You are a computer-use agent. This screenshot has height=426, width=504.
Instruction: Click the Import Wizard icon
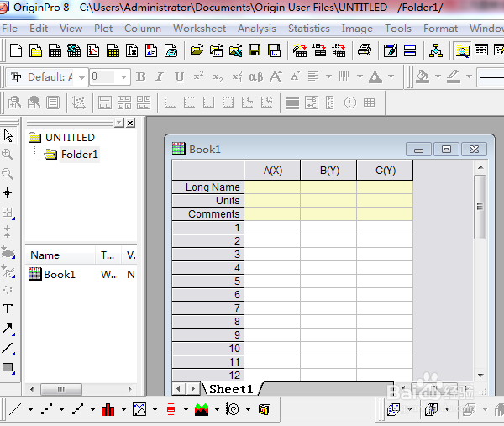(300, 50)
